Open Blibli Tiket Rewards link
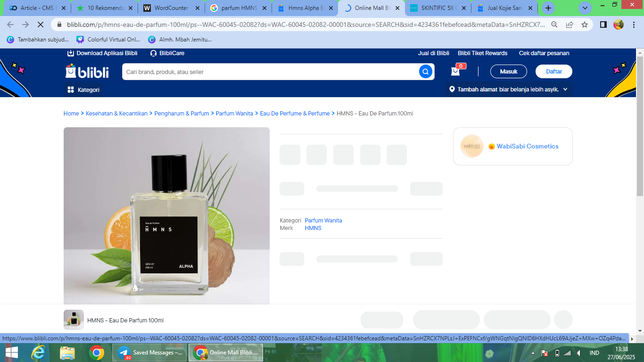Viewport: 644px width, 362px height. (483, 53)
